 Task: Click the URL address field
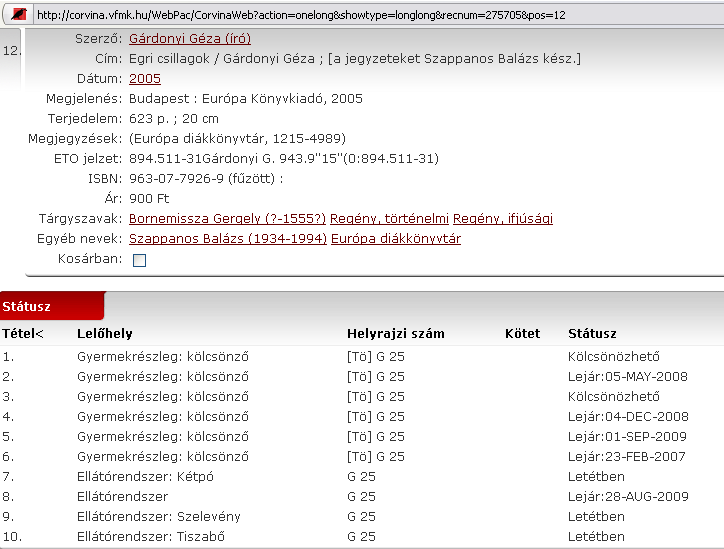[379, 15]
